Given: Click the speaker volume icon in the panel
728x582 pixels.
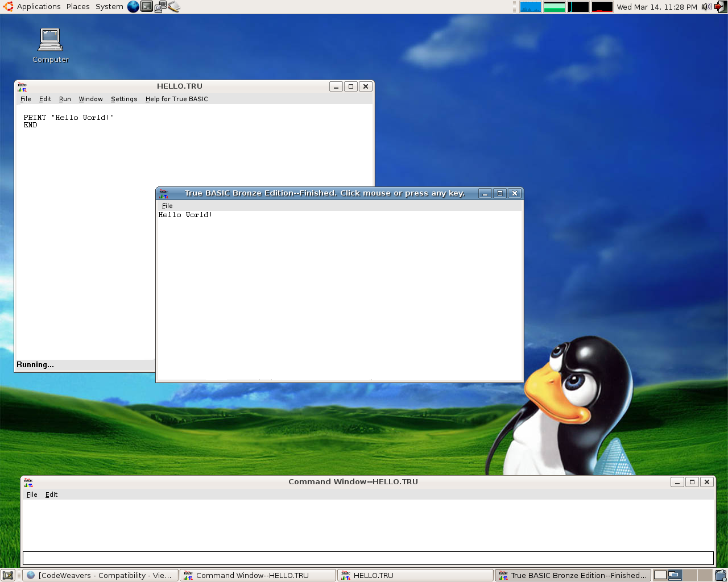Looking at the screenshot, I should [x=706, y=6].
